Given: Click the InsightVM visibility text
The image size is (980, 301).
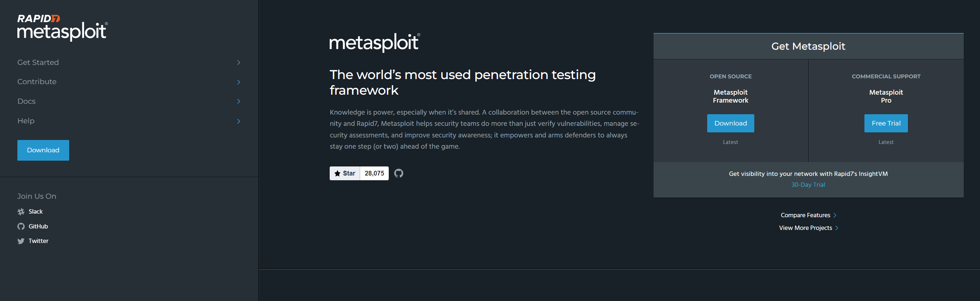Looking at the screenshot, I should [808, 174].
